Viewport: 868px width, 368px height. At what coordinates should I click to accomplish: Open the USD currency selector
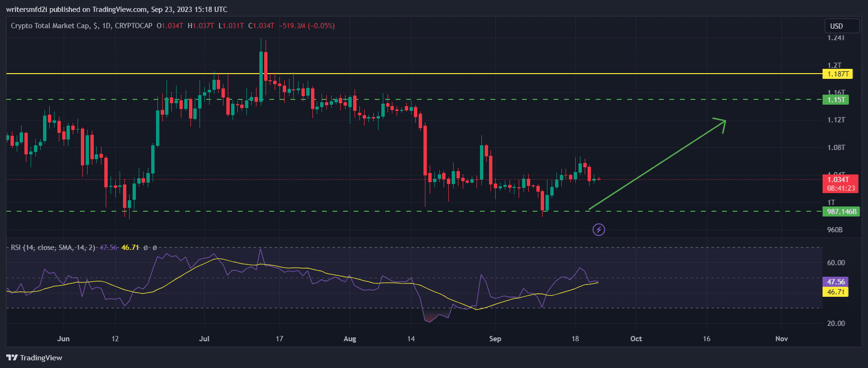[x=836, y=26]
